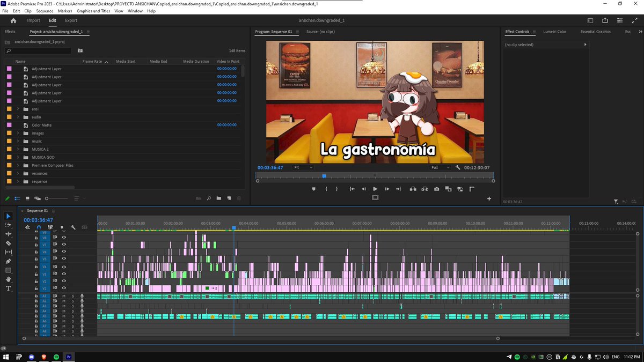Click the Home icon
The height and width of the screenshot is (362, 644).
point(13,20)
